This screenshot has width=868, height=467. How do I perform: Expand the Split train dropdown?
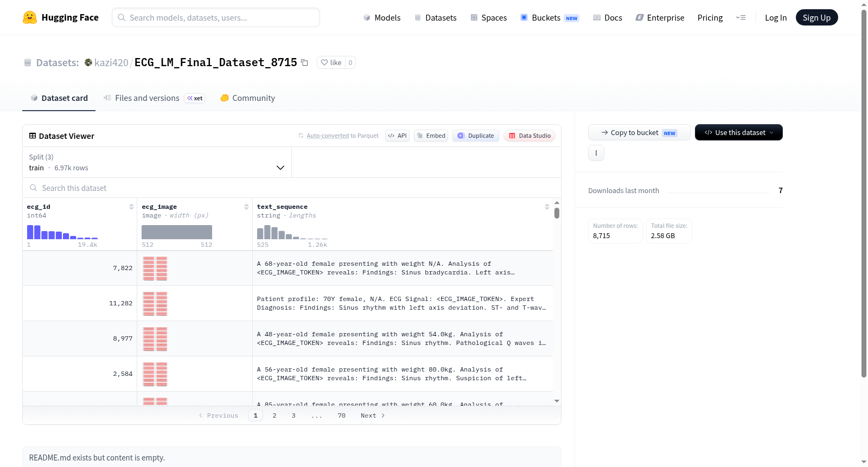tap(157, 162)
